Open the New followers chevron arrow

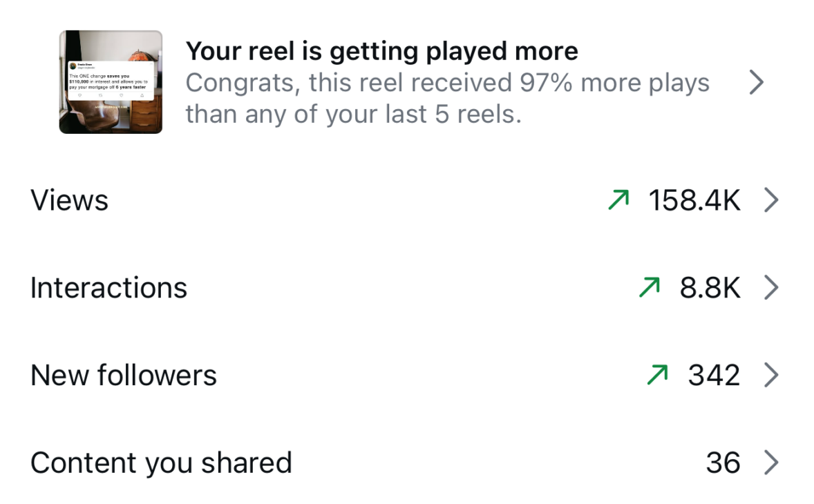pyautogui.click(x=771, y=376)
